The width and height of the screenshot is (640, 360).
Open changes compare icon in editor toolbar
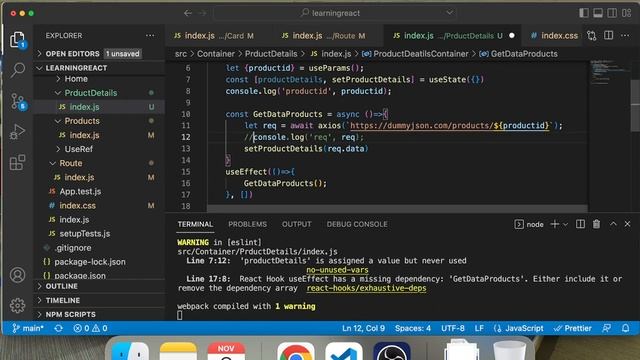[591, 36]
